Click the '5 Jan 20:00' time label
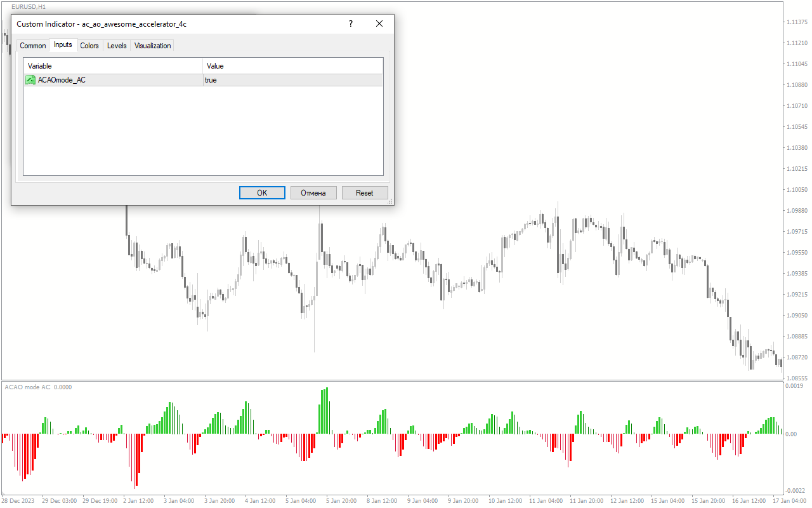 coord(342,501)
